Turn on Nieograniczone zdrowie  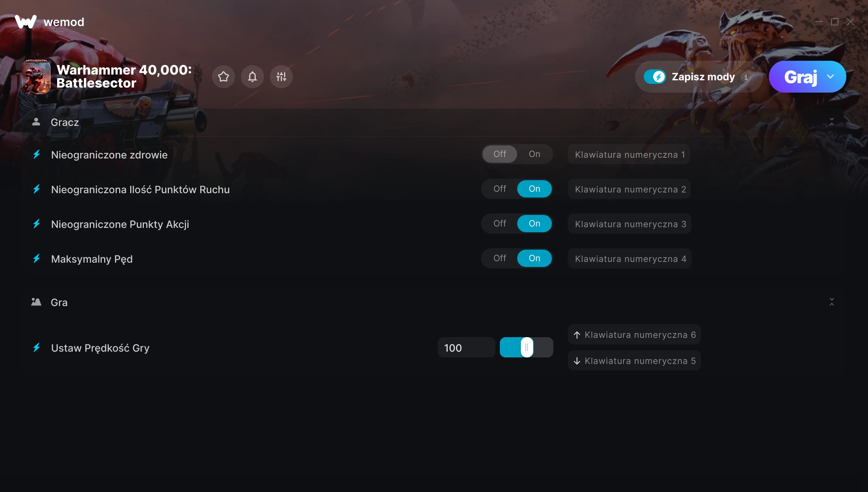[x=535, y=154]
